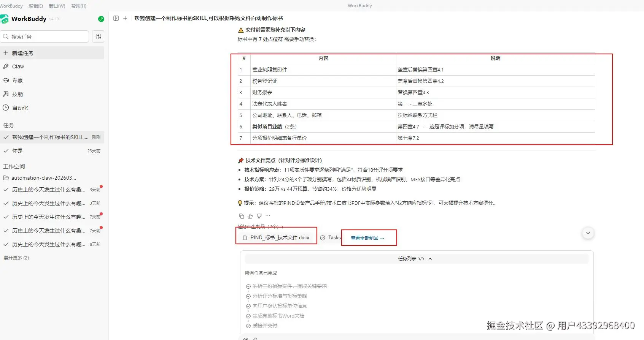Screen dimensions: 644x340
Task: Click the table cell 分项报价明细表各行单价
Action: [323, 138]
